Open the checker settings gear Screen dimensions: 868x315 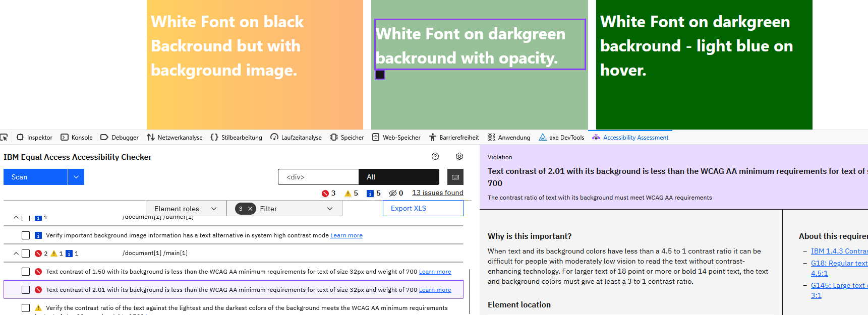[459, 156]
